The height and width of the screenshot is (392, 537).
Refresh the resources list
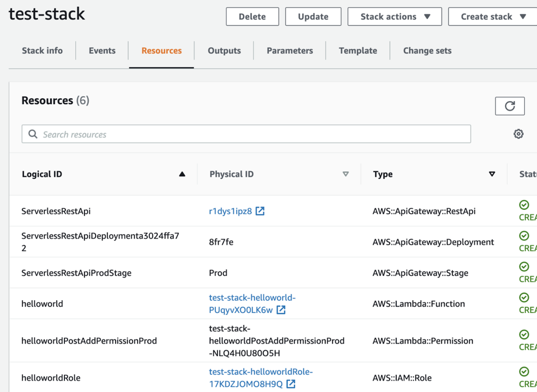coord(510,106)
